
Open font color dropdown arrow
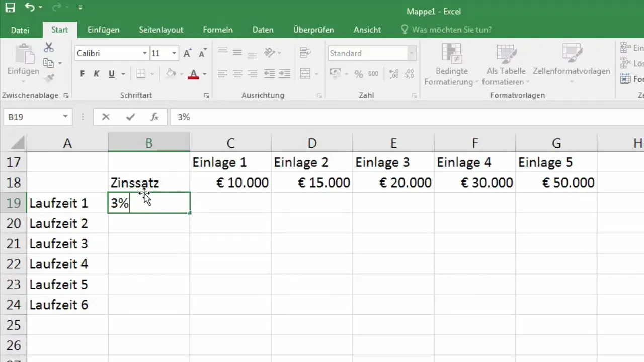(204, 74)
